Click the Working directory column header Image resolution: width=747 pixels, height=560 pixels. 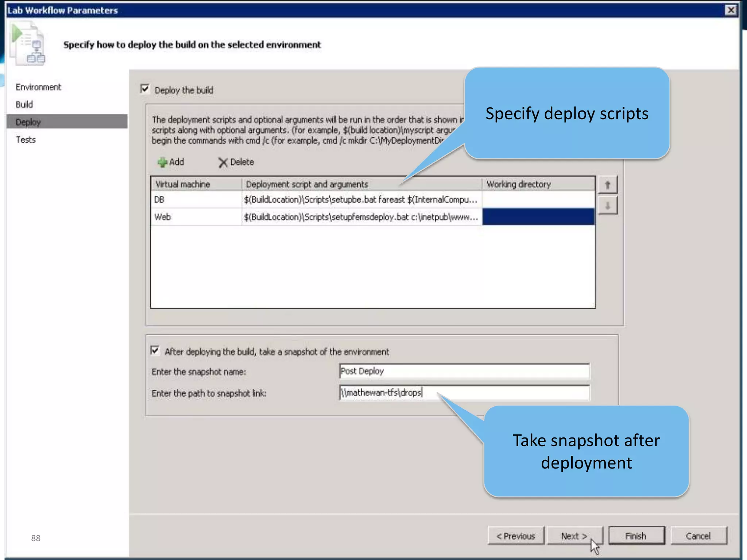(538, 184)
